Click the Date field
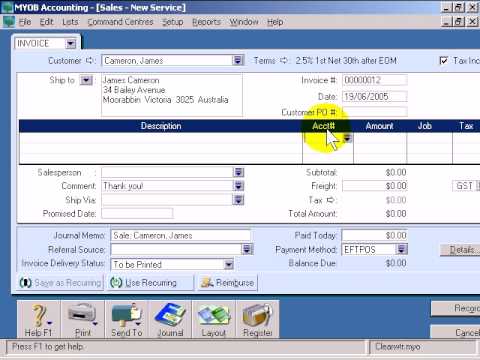 pyautogui.click(x=375, y=97)
